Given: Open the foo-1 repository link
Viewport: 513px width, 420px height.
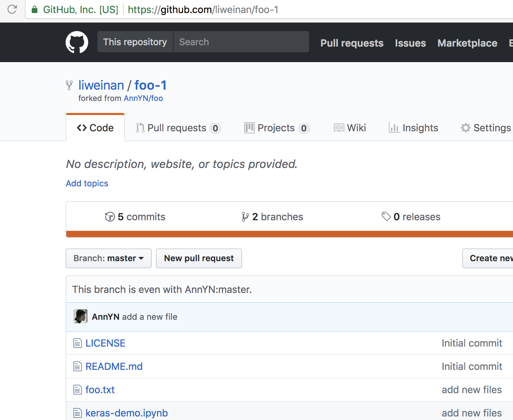Looking at the screenshot, I should 150,85.
